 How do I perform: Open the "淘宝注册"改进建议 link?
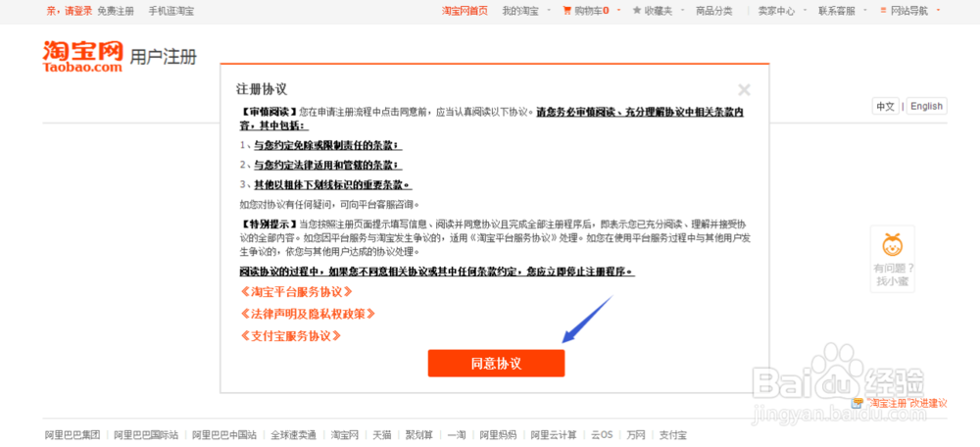[906, 403]
